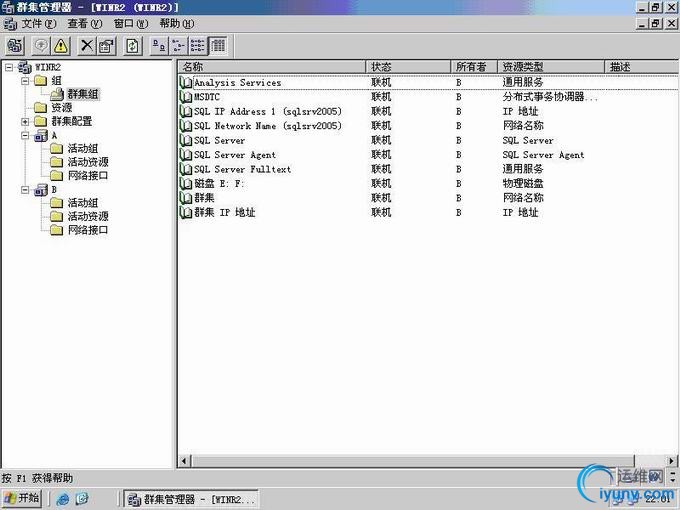This screenshot has height=510, width=680.
Task: Collapse the WINR2 root tree node
Action: pos(9,67)
